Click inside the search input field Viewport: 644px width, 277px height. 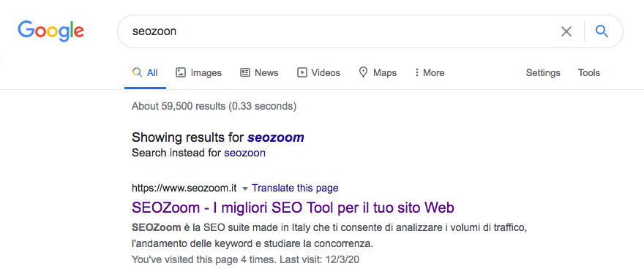click(x=341, y=31)
